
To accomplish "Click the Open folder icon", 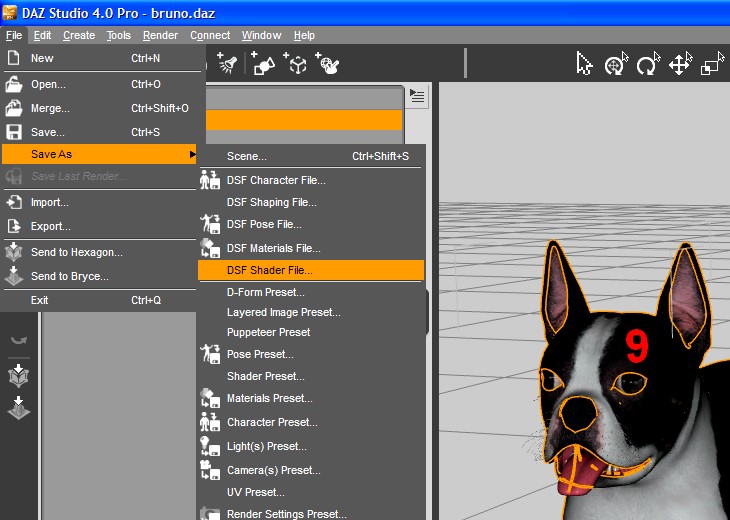I will 14,84.
